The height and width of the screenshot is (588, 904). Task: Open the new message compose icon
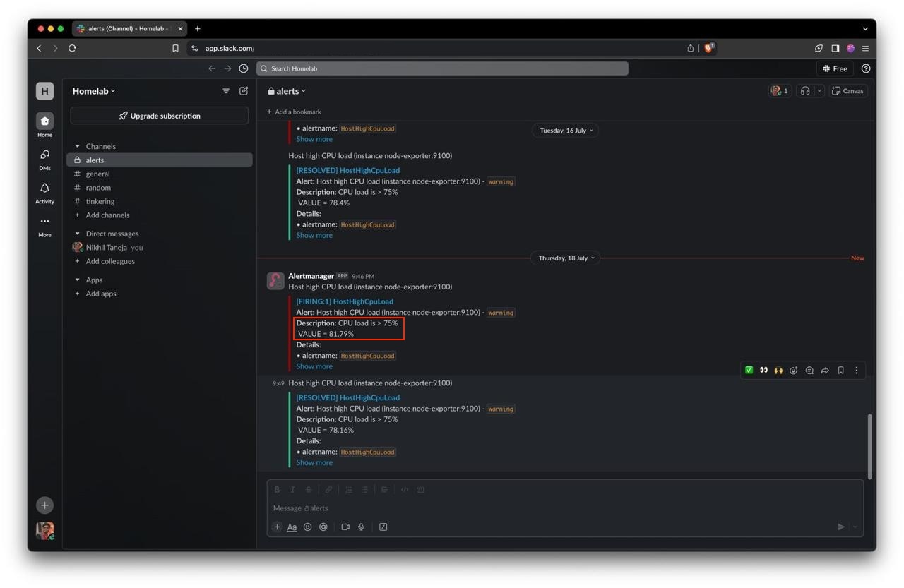244,91
